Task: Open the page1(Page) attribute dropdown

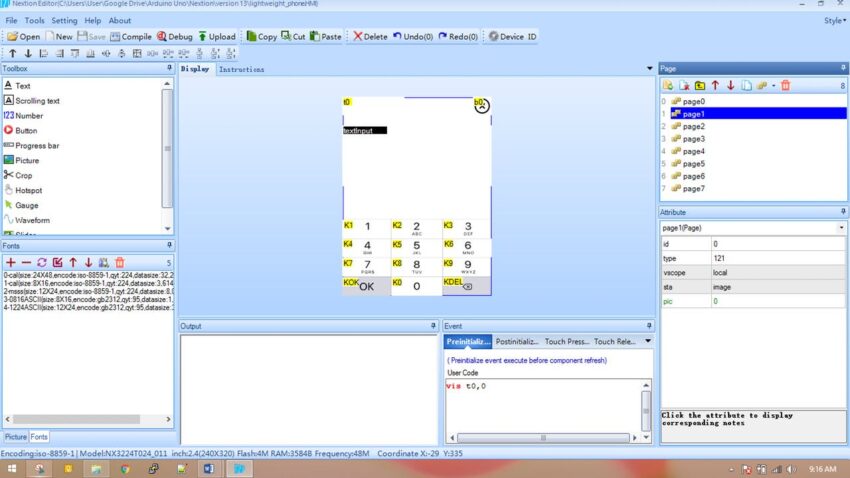Action: pos(841,228)
